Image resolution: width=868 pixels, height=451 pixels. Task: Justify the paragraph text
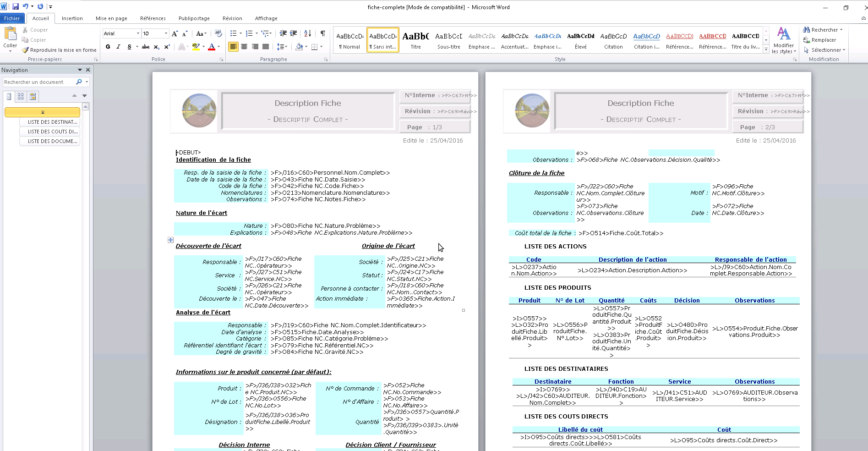coord(265,47)
